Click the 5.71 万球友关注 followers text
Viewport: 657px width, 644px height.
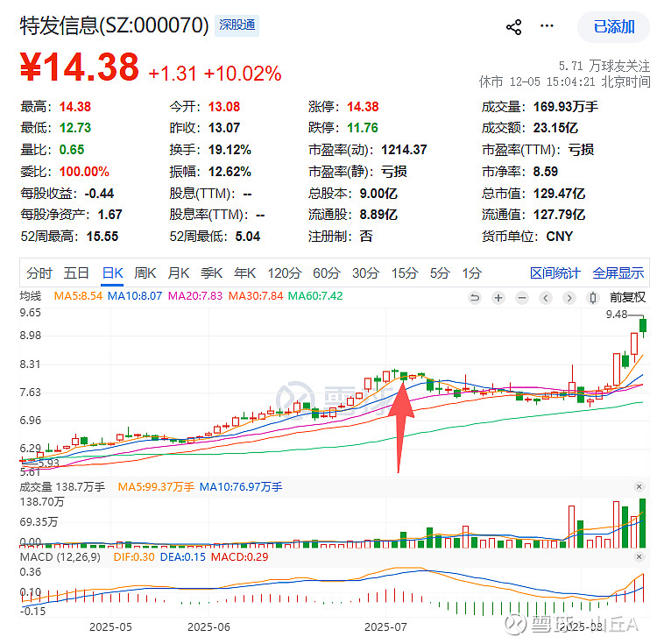pyautogui.click(x=604, y=66)
